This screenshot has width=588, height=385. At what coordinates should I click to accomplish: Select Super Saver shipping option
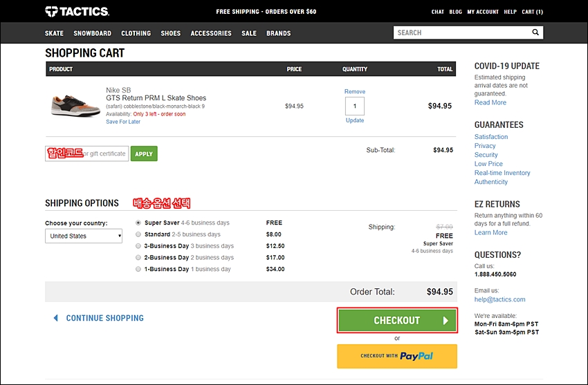pyautogui.click(x=138, y=223)
